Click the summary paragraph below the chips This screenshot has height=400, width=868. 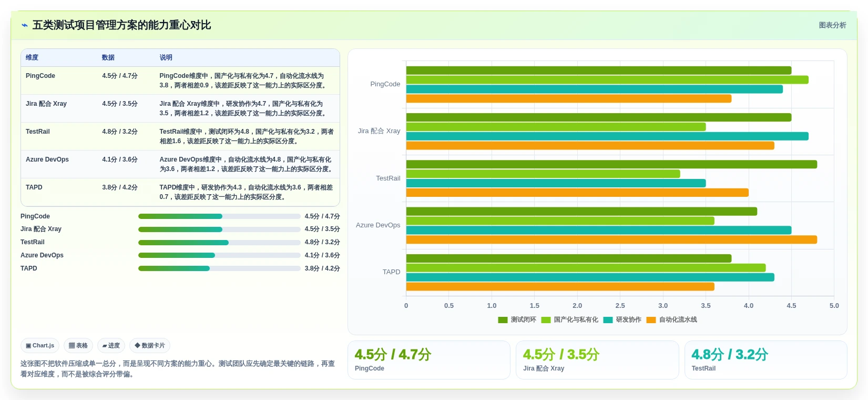pos(178,369)
